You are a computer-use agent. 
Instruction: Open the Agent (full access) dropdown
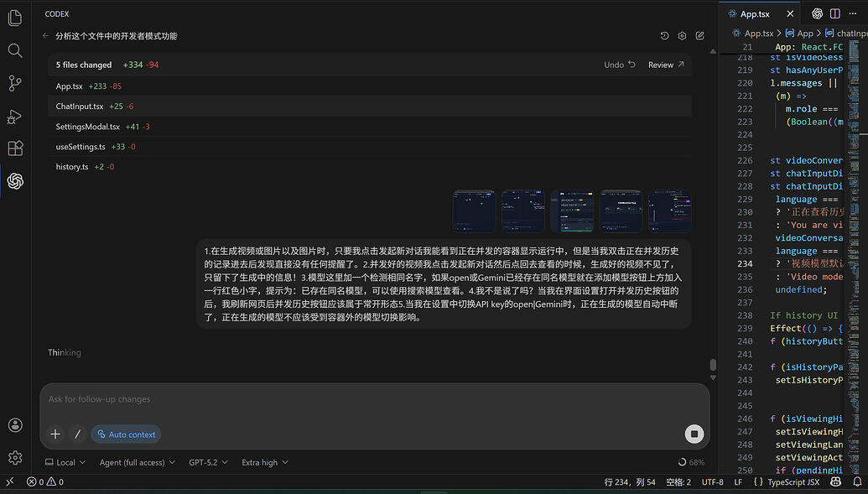[x=138, y=462]
